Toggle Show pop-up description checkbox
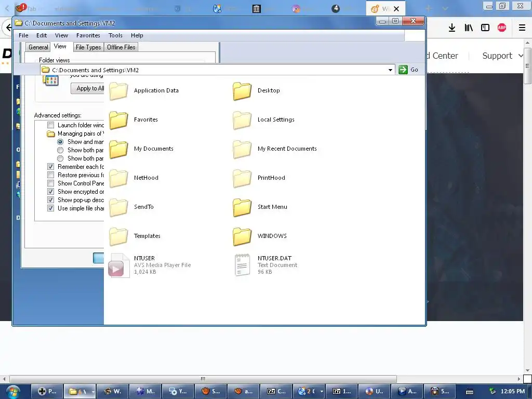532x399 pixels. 50,200
